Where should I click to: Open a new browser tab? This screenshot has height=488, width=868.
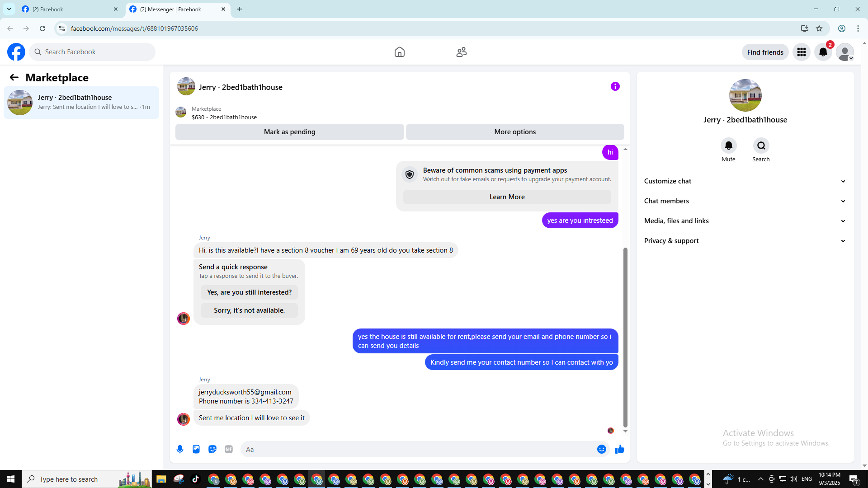click(240, 9)
